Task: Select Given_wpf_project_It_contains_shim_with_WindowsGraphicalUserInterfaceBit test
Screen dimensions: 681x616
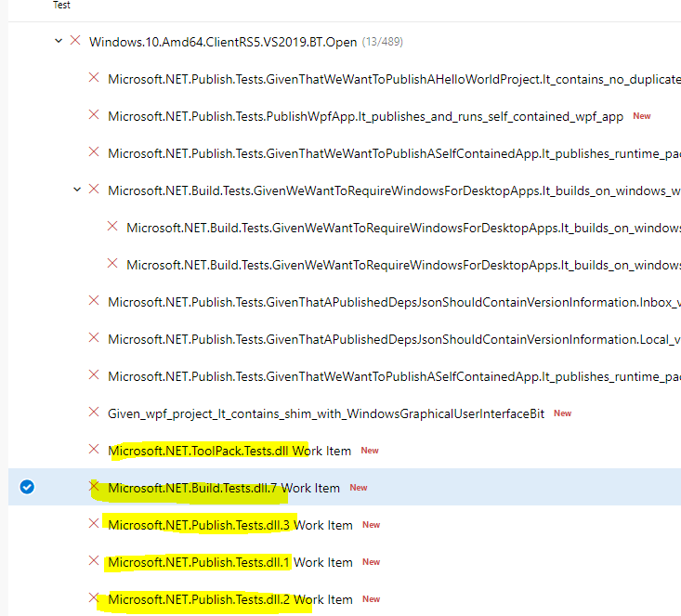Action: pyautogui.click(x=326, y=413)
